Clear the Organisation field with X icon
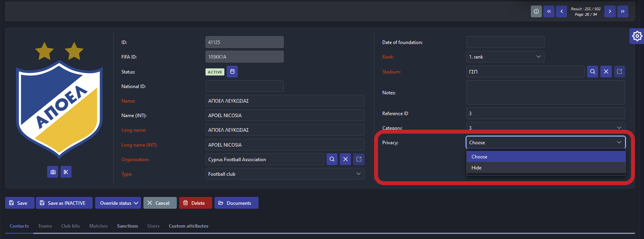The width and height of the screenshot is (644, 239). [x=345, y=159]
